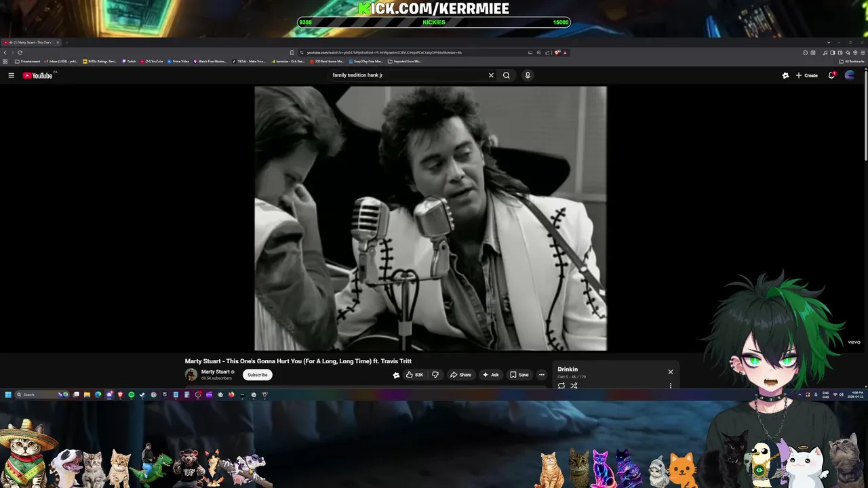Open a new browser tab
The height and width of the screenshot is (488, 868).
[66, 42]
